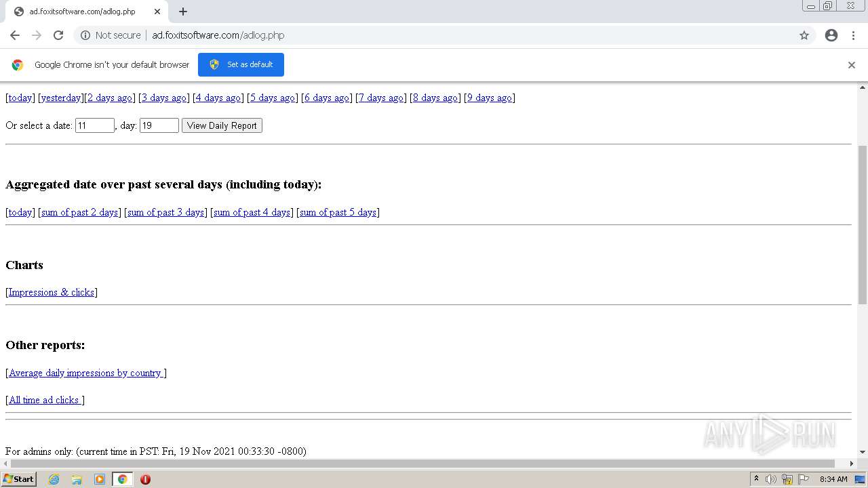
Task: Set Chrome as default browser
Action: 241,64
